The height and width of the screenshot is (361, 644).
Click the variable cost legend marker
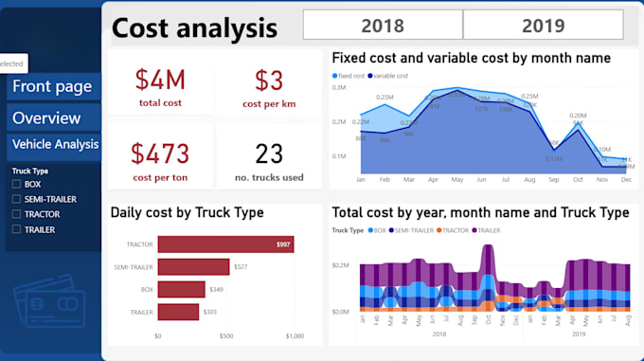tap(370, 76)
